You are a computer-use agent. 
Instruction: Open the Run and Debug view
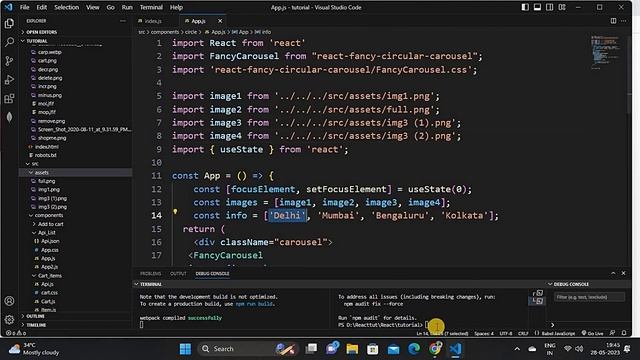9,80
